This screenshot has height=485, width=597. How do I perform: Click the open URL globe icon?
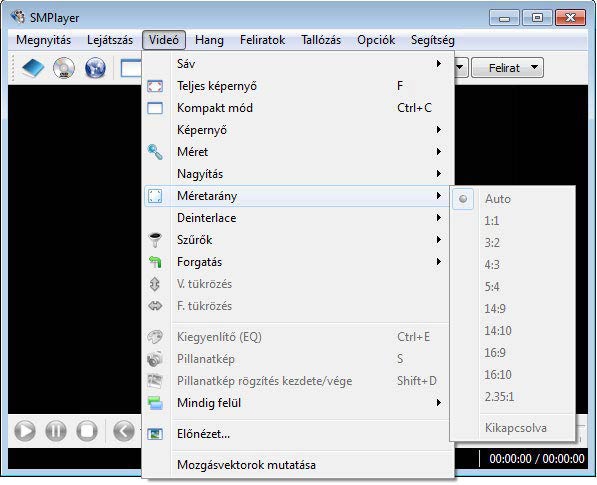(x=95, y=68)
